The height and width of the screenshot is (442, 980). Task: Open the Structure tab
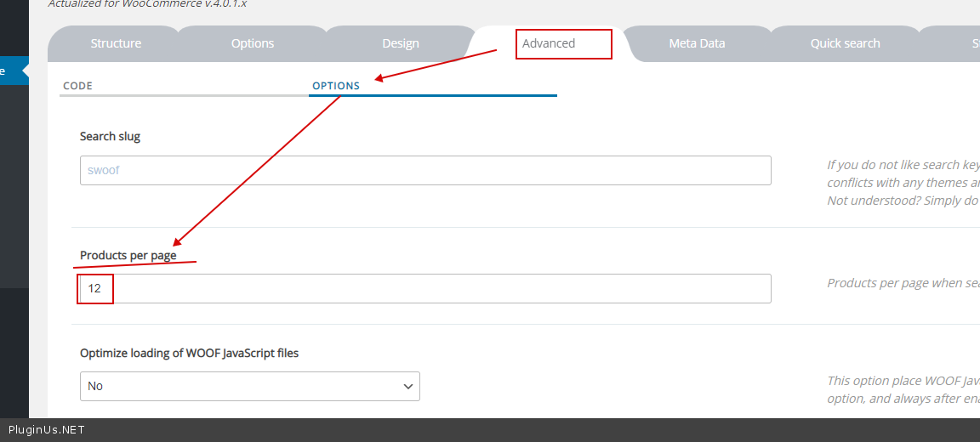(x=116, y=43)
